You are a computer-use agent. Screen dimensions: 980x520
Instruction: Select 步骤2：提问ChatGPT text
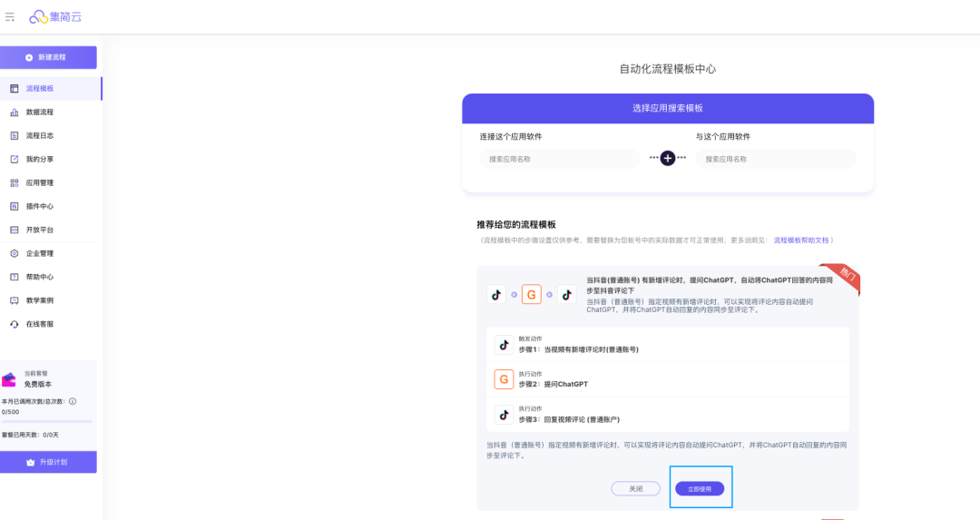coord(554,385)
